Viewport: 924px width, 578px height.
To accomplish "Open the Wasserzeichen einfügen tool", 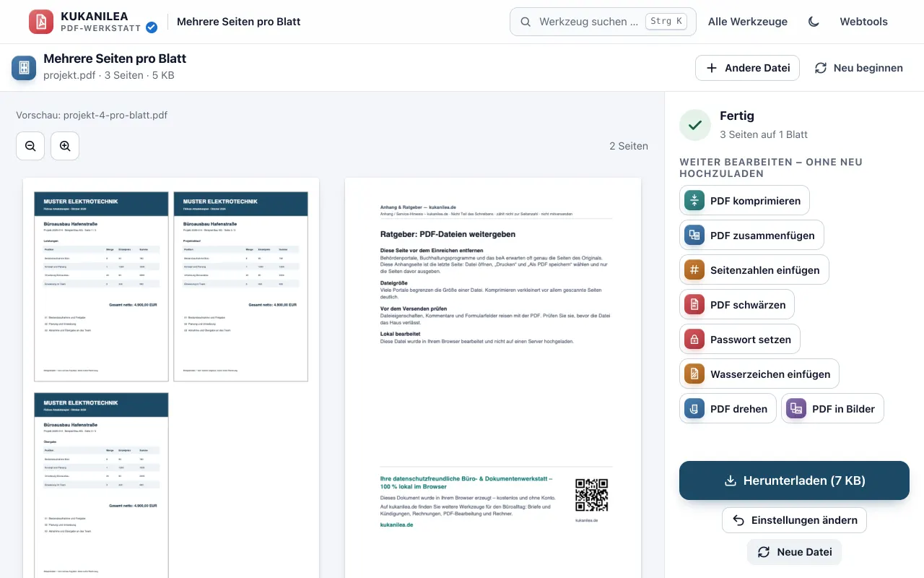I will coord(759,374).
